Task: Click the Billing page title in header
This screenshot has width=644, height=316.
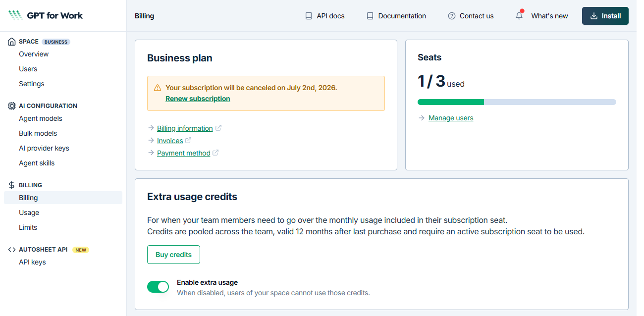Action: coord(144,16)
